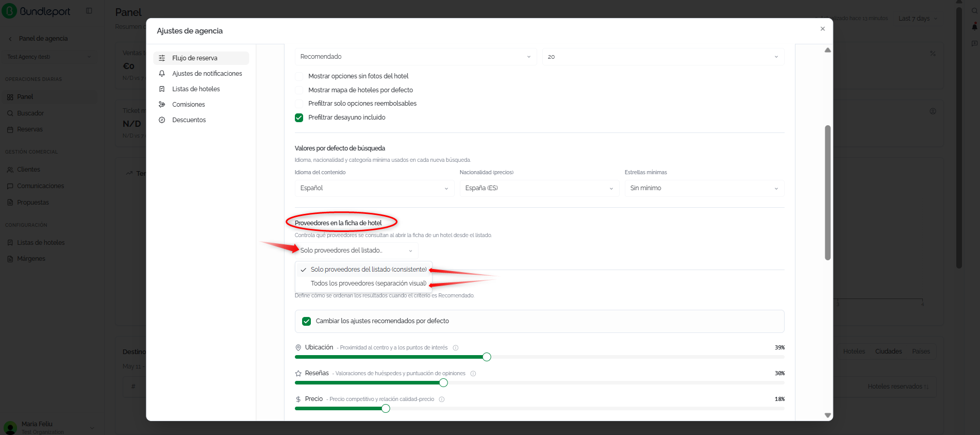This screenshot has width=980, height=435.
Task: Click the Descuentos percent badge icon
Action: point(162,120)
